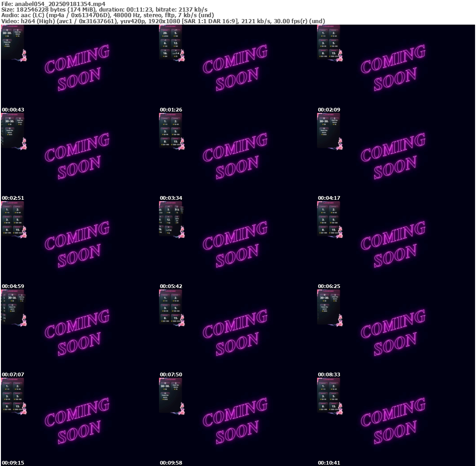Select the timecode 00:07:07
This screenshot has width=476, height=466.
point(13,374)
